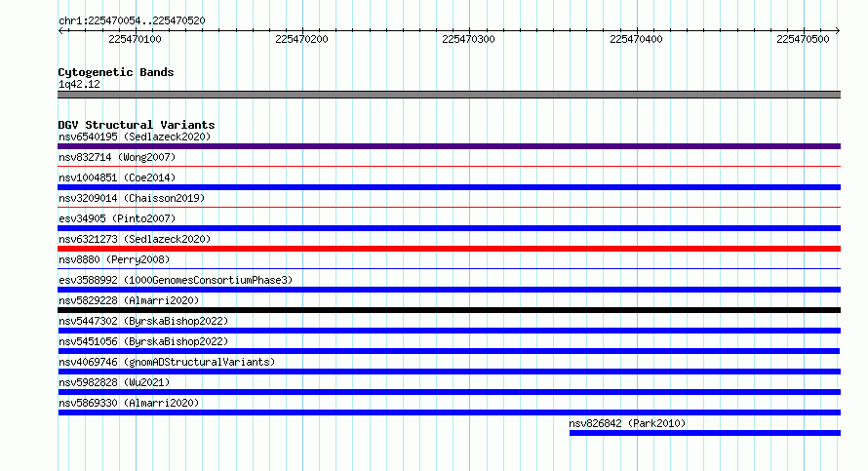Click ruler position 225470300
The height and width of the screenshot is (471, 868).
click(468, 39)
